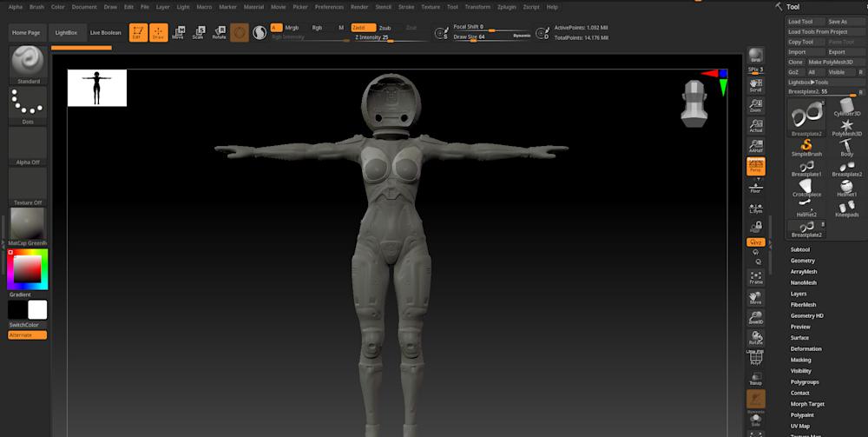The height and width of the screenshot is (437, 868).
Task: Click the Frame view icon
Action: coord(756,277)
